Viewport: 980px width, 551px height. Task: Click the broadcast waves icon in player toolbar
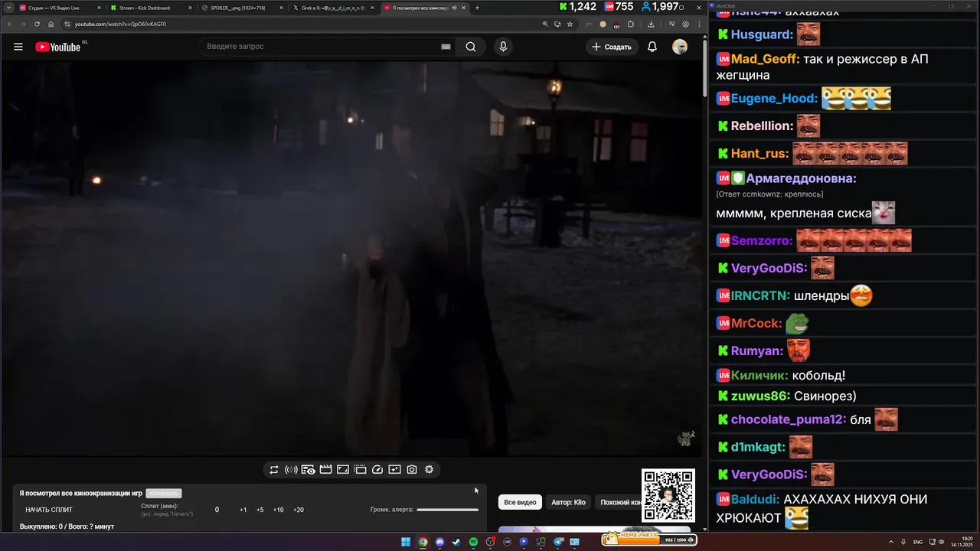[x=291, y=470]
